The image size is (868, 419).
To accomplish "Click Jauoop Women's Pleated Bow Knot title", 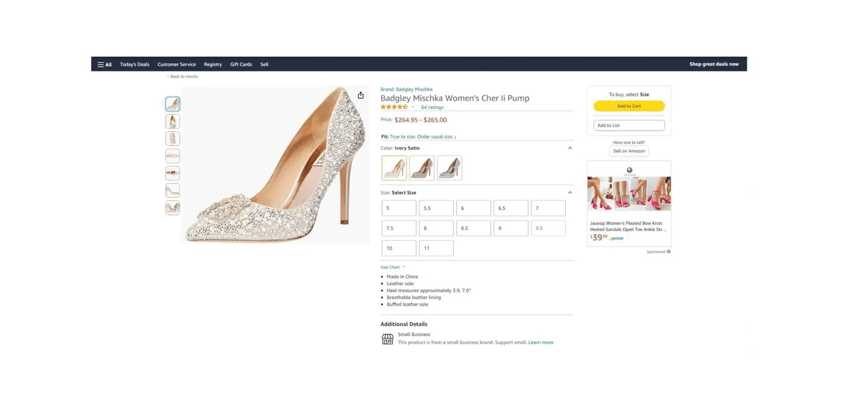I will pyautogui.click(x=628, y=226).
